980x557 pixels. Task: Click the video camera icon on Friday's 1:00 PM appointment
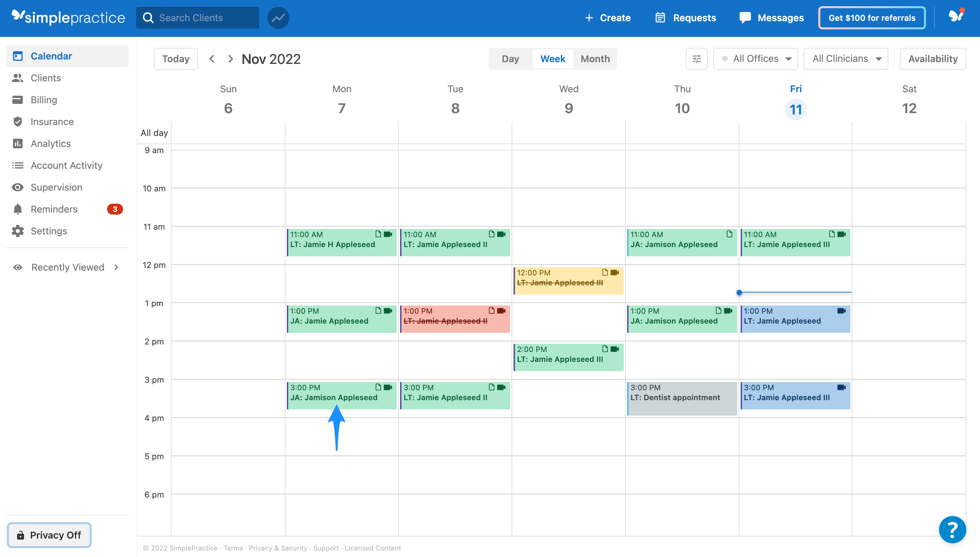tap(842, 311)
